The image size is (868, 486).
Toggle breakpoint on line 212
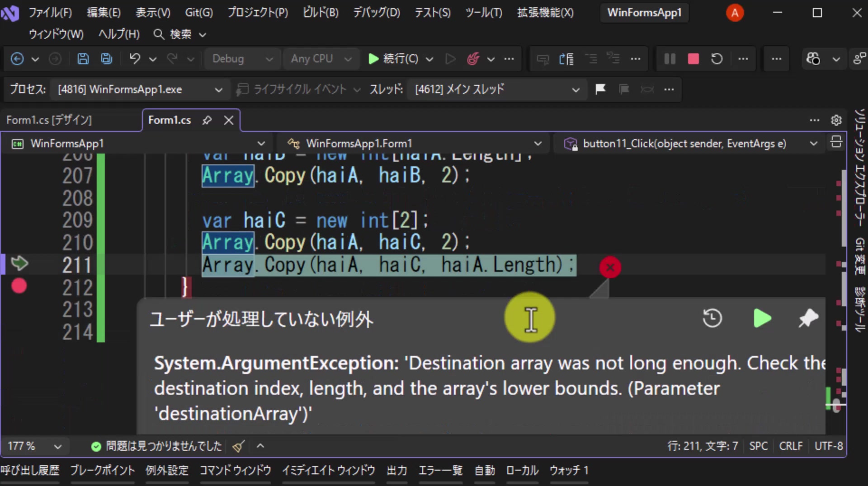point(19,286)
